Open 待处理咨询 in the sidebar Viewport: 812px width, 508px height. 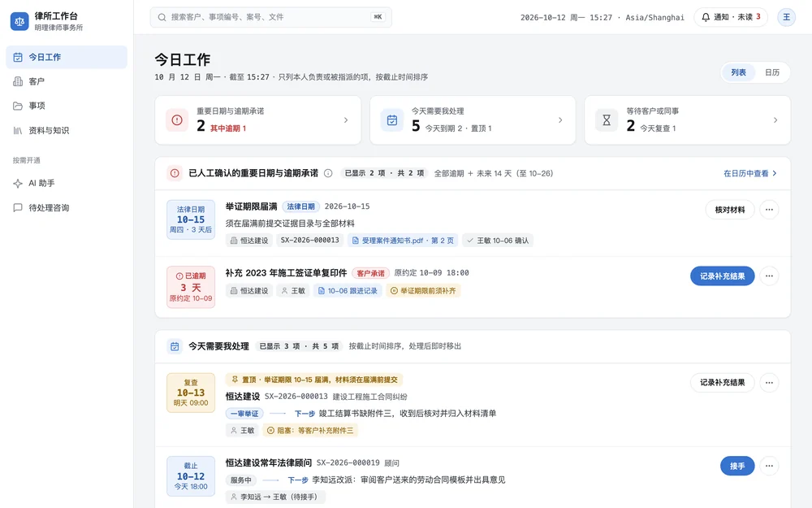tap(67, 207)
